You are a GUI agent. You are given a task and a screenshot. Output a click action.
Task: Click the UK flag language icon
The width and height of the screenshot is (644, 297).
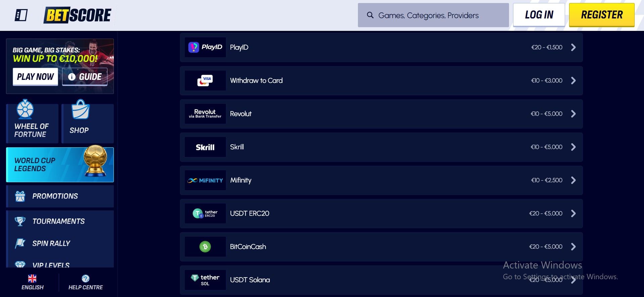(x=32, y=279)
